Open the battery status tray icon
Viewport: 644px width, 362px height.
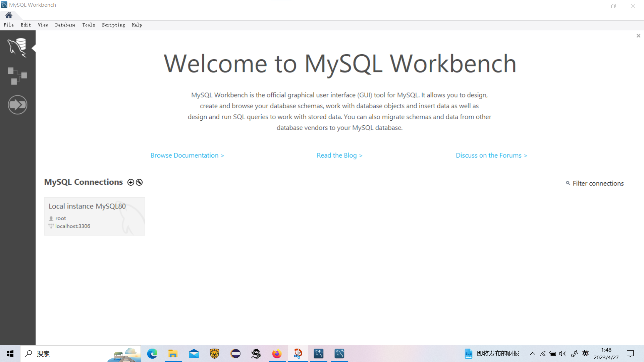tap(553, 354)
